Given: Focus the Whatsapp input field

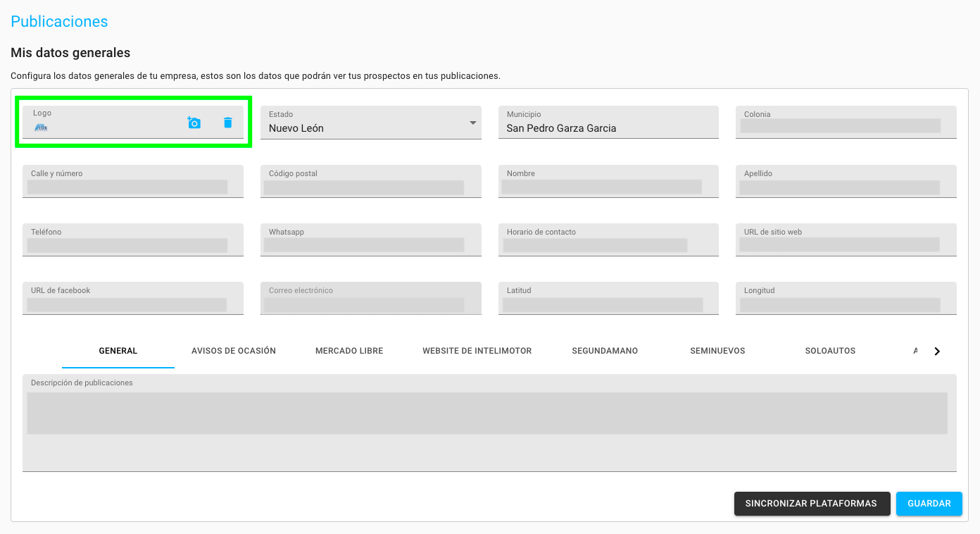Looking at the screenshot, I should click(364, 245).
